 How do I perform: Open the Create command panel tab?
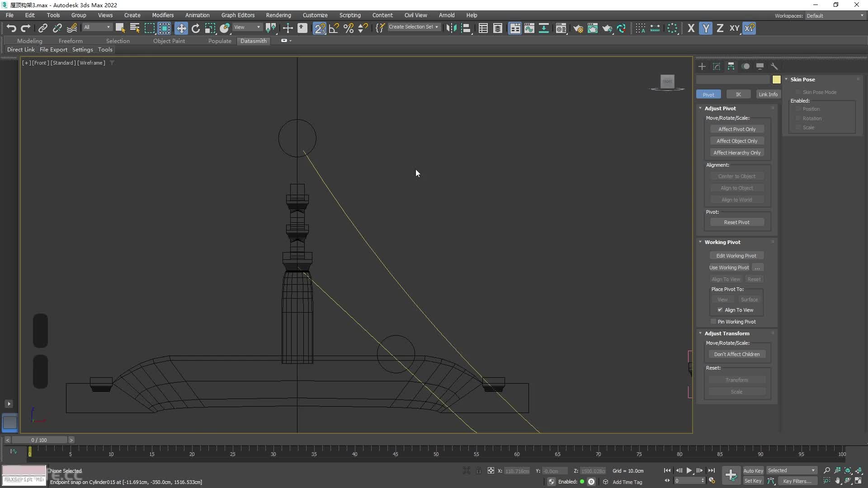pyautogui.click(x=702, y=66)
